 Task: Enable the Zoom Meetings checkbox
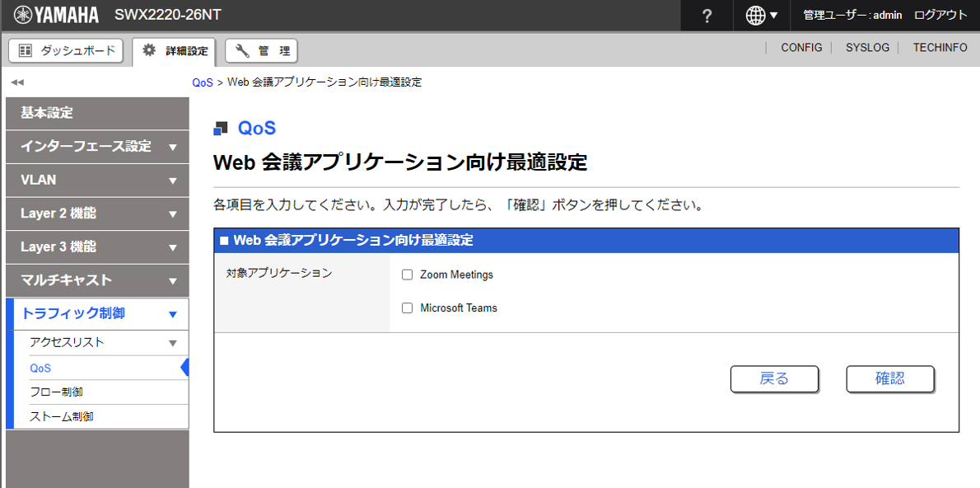click(407, 274)
